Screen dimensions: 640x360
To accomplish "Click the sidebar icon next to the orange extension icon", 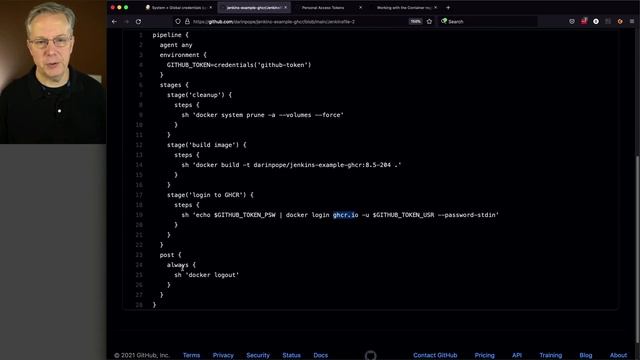I will point(608,21).
